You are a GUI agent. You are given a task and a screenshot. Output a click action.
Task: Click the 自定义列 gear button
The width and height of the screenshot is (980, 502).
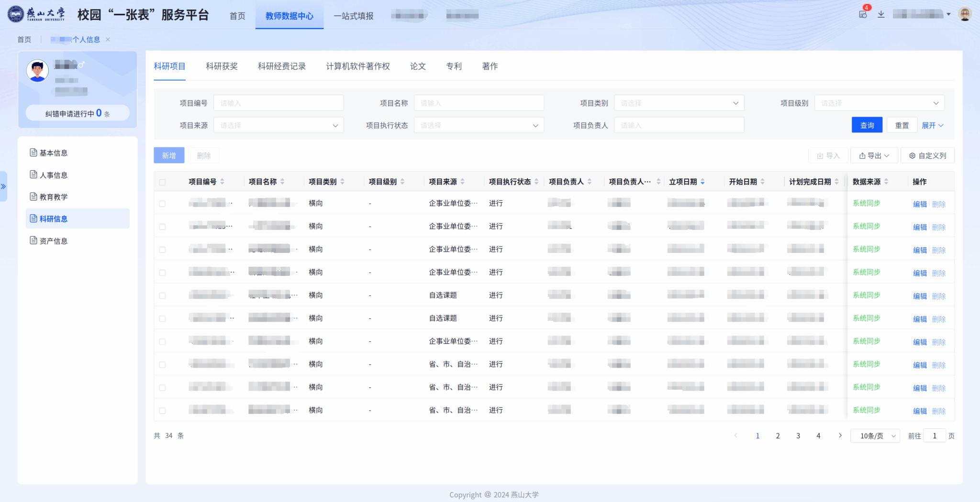point(927,155)
